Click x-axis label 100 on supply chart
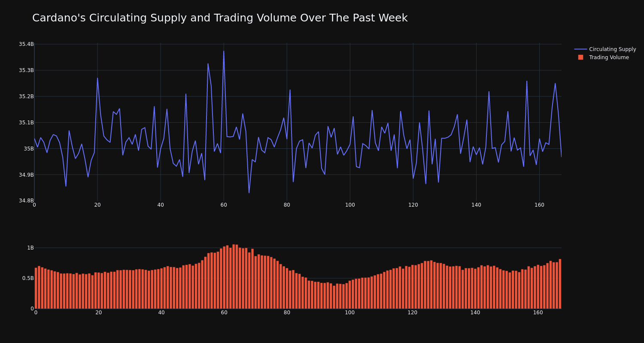Image resolution: width=644 pixels, height=343 pixels. [350, 205]
